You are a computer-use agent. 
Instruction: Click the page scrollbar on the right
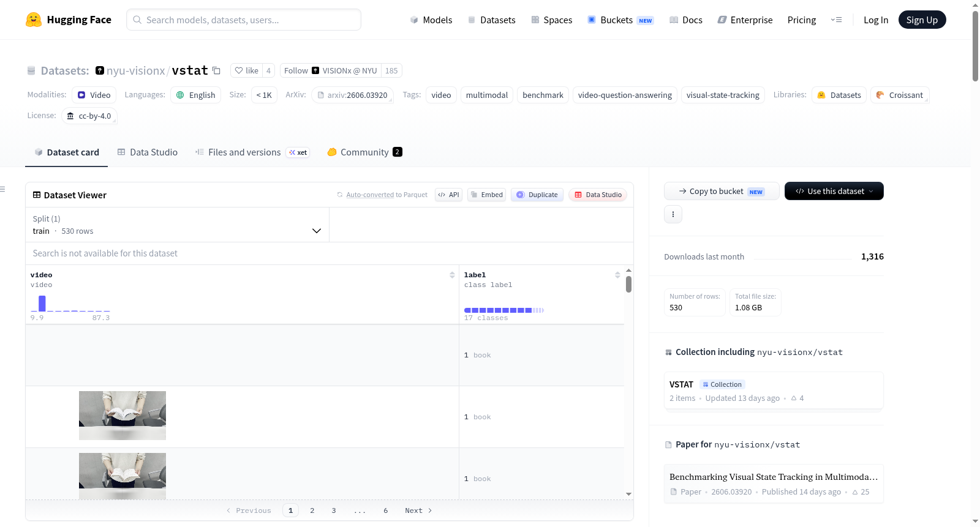click(x=975, y=46)
